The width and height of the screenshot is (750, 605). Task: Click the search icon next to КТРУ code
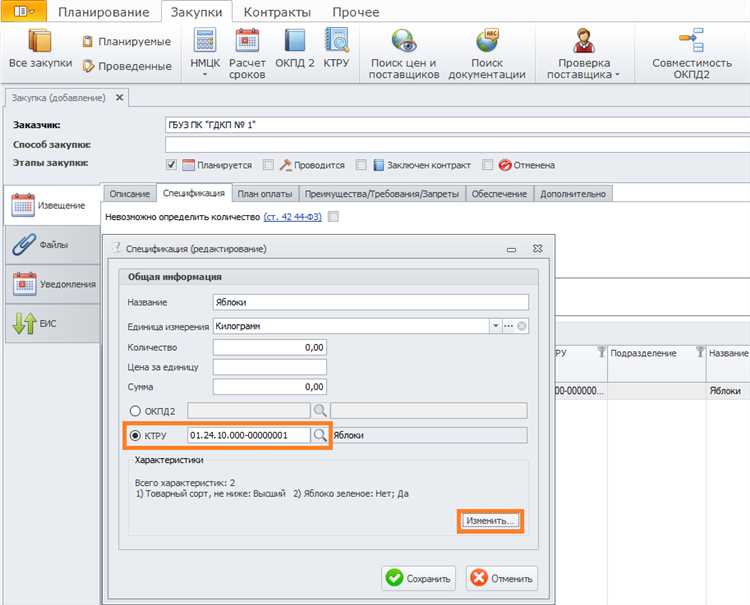(320, 436)
